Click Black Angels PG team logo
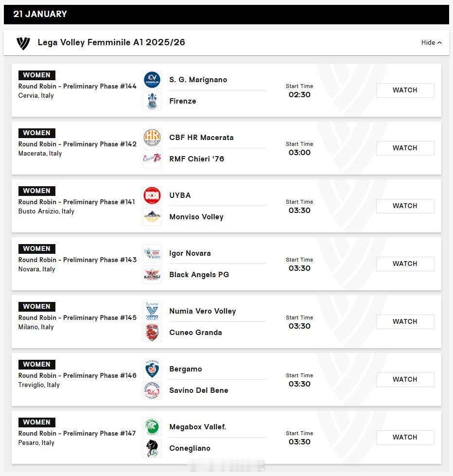This screenshot has height=476, width=453. pyautogui.click(x=152, y=275)
